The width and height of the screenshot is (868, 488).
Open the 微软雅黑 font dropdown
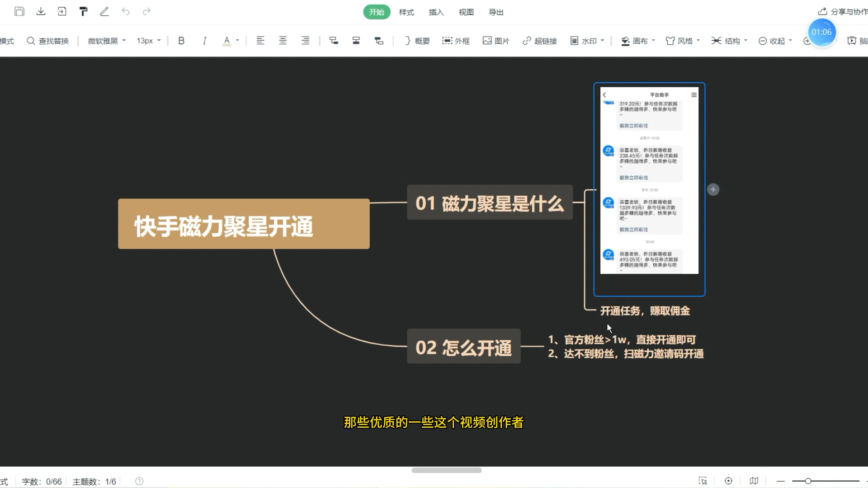[x=107, y=41]
